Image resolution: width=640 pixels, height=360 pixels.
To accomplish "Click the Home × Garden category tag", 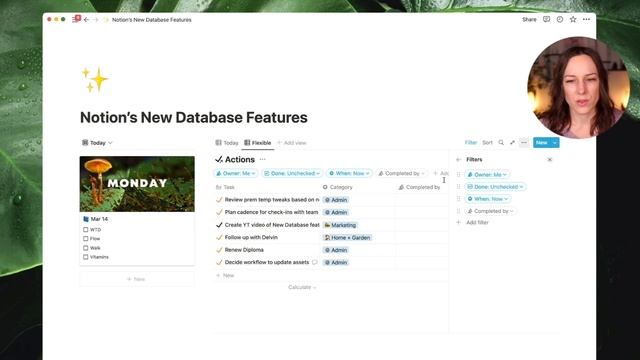I will coord(347,238).
